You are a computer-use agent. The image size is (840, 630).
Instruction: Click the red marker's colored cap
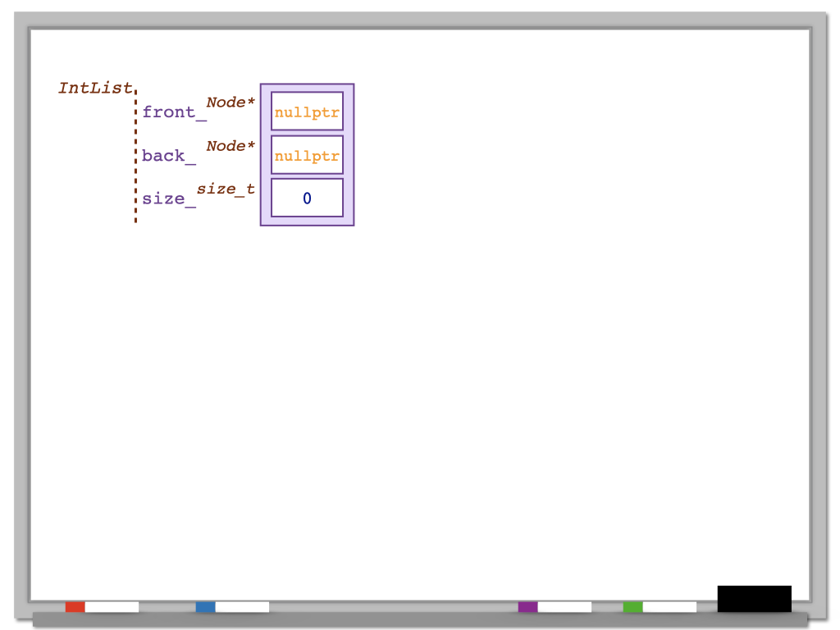coord(75,607)
